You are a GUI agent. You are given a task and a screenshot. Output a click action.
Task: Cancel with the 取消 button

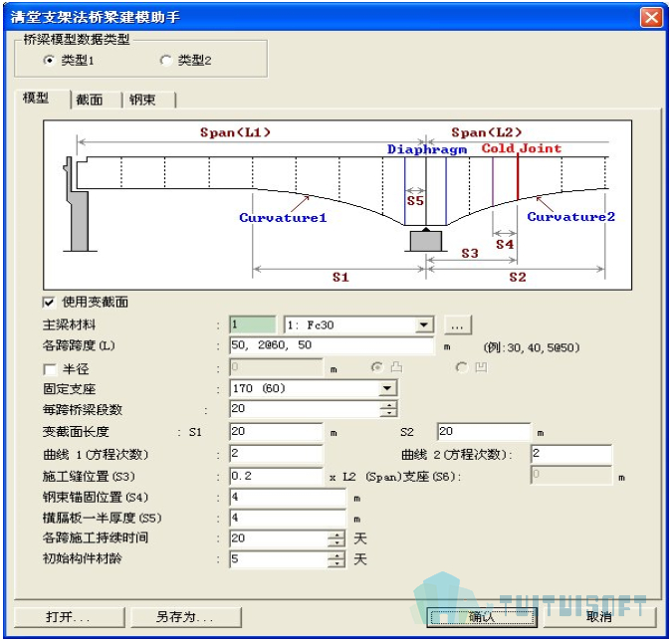600,617
